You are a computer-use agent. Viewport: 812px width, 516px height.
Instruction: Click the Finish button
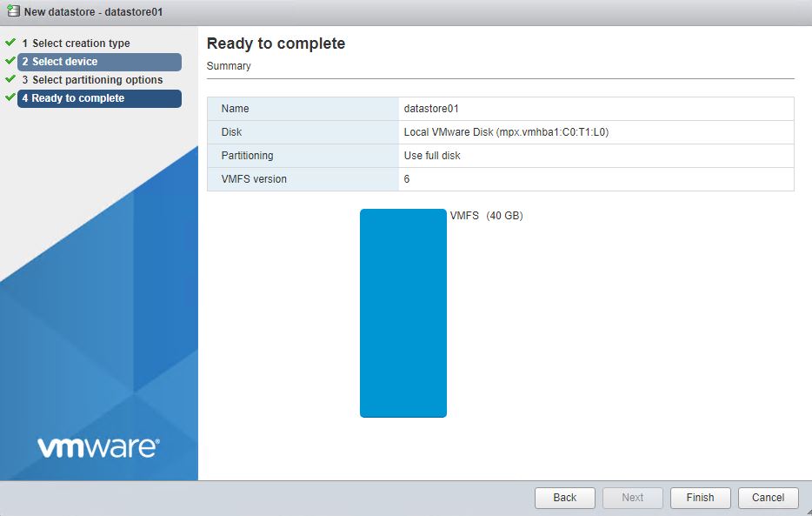(700, 498)
